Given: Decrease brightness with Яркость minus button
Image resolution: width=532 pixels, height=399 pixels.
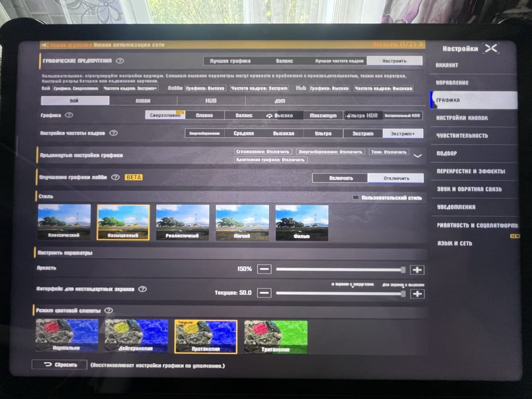Looking at the screenshot, I should click(x=265, y=270).
